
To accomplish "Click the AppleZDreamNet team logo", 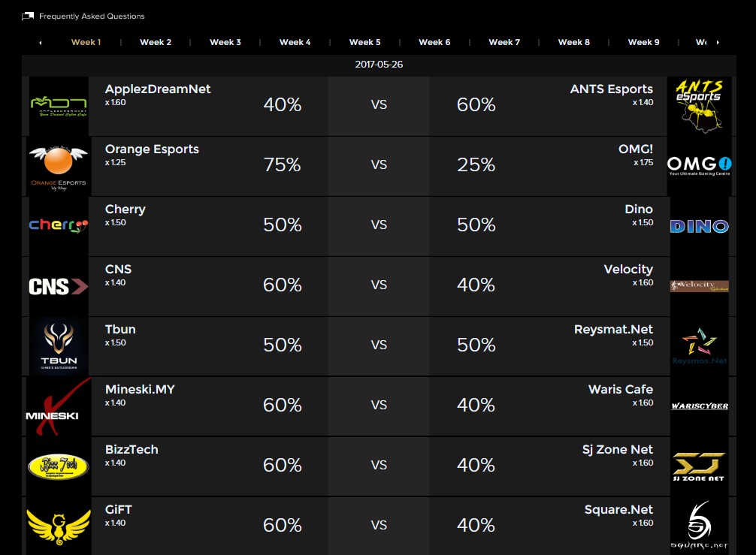I will point(59,106).
